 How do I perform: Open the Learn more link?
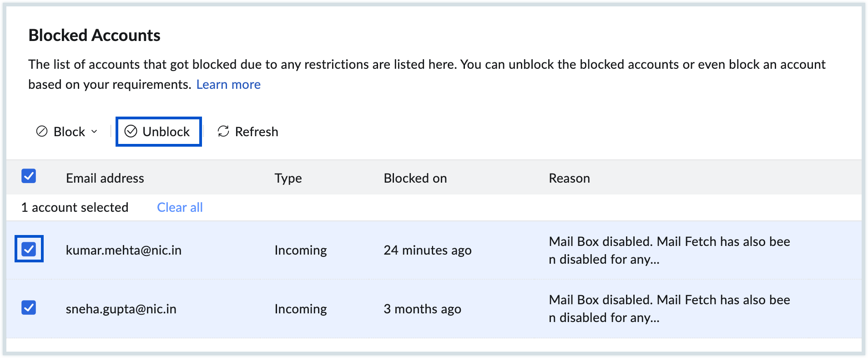point(228,85)
